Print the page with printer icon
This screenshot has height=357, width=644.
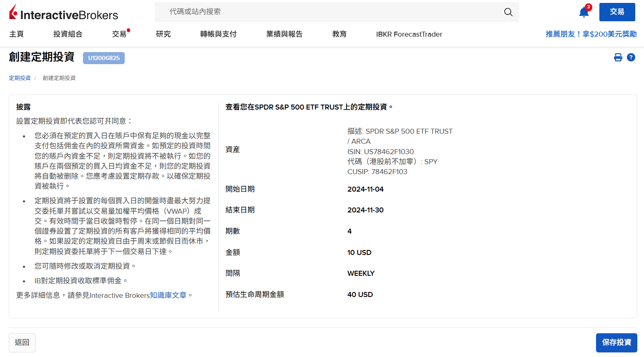pos(618,57)
